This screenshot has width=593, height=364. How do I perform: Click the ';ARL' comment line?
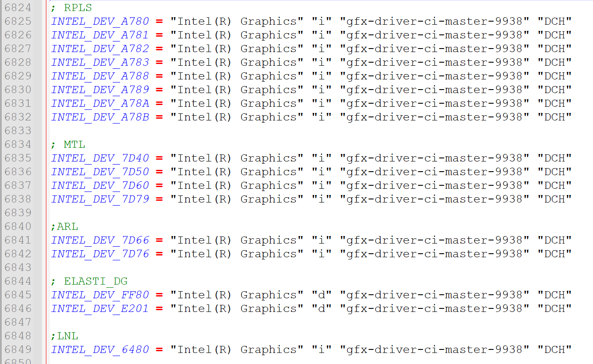point(64,226)
